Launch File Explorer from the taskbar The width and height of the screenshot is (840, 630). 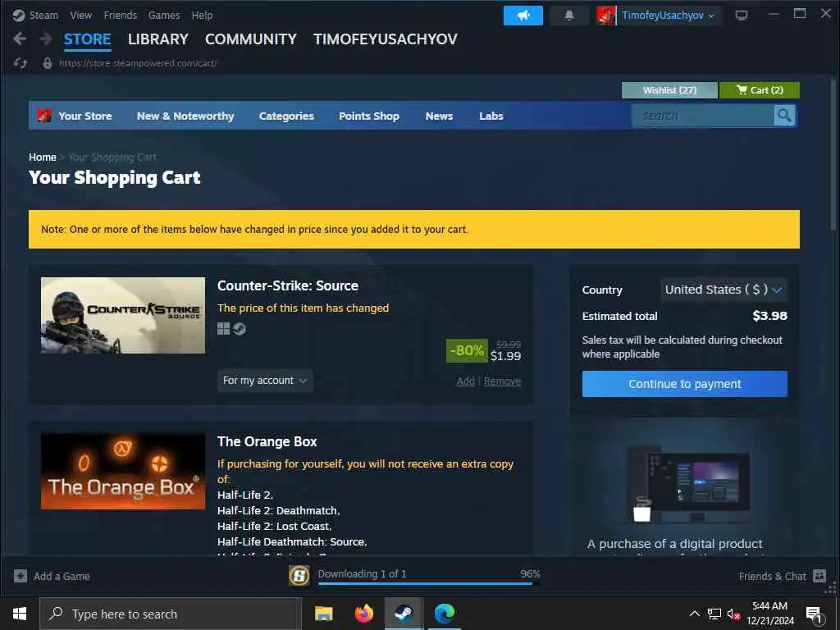click(x=323, y=614)
